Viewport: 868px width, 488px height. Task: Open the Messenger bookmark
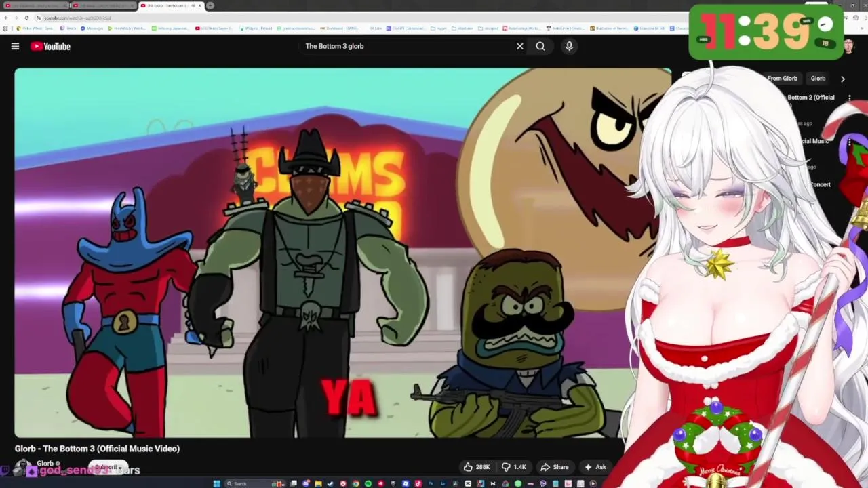92,28
